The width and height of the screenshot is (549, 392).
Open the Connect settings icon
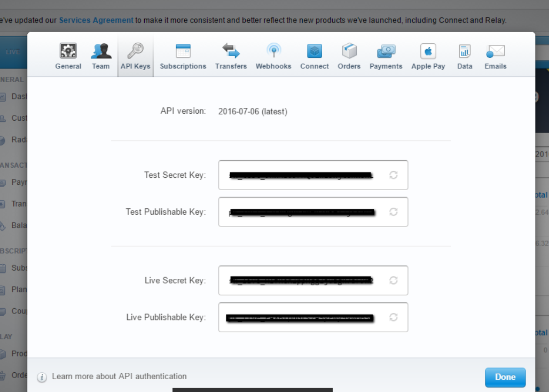[x=315, y=51]
